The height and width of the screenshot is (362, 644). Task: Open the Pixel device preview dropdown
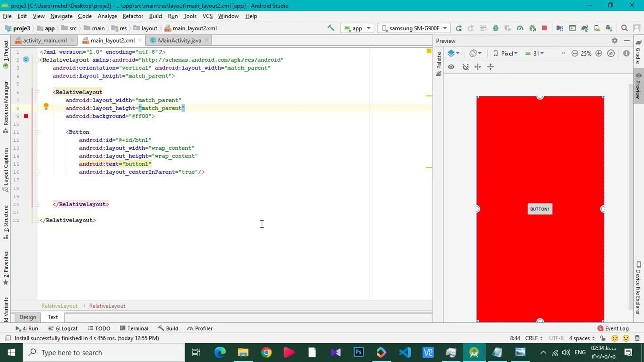click(x=506, y=53)
